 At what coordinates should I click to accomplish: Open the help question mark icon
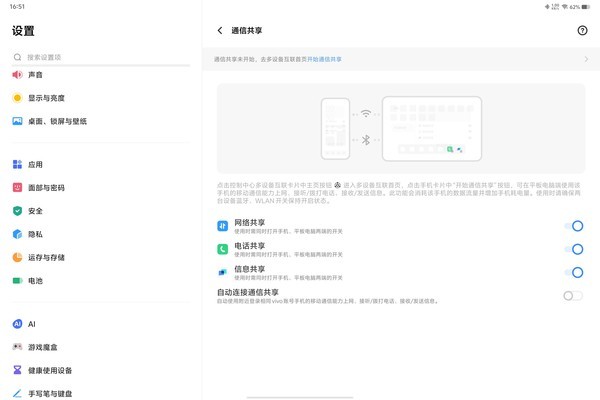click(x=582, y=31)
